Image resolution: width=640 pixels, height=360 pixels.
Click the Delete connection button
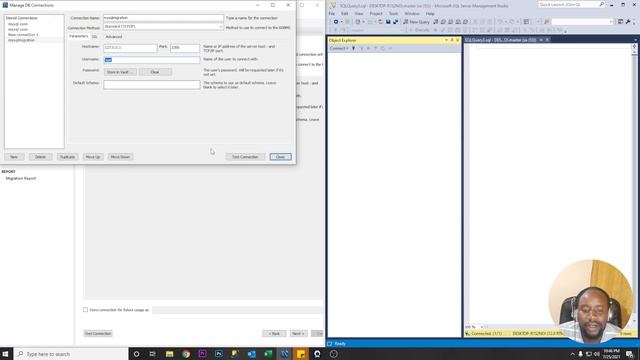click(x=40, y=157)
